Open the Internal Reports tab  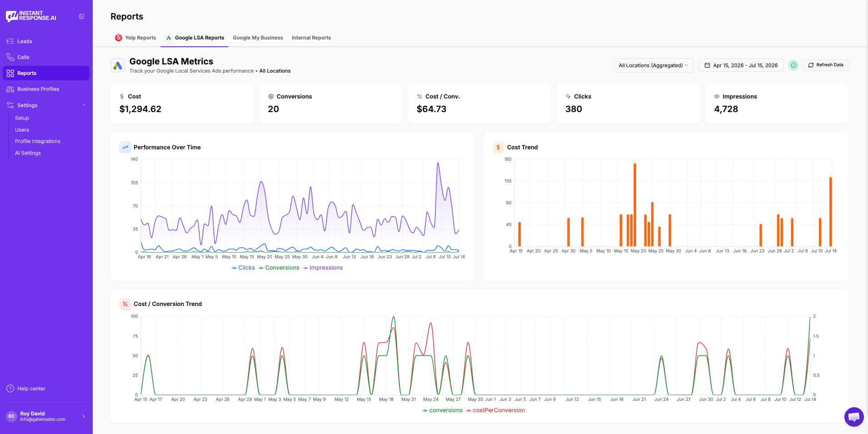(x=311, y=38)
